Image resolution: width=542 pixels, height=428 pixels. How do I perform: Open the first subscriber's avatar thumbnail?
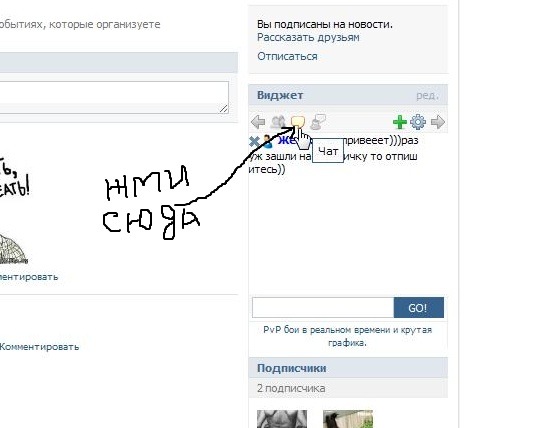(282, 419)
